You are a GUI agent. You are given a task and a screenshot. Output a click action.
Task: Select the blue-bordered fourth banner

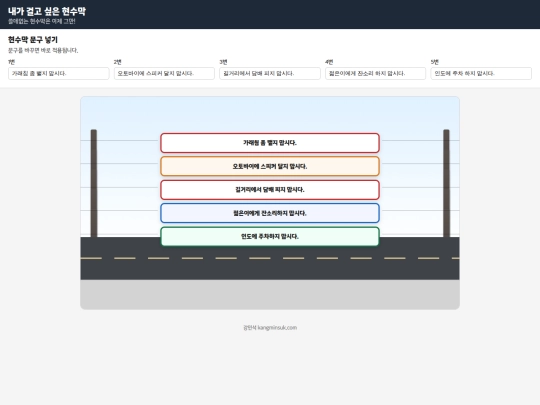[x=270, y=213]
